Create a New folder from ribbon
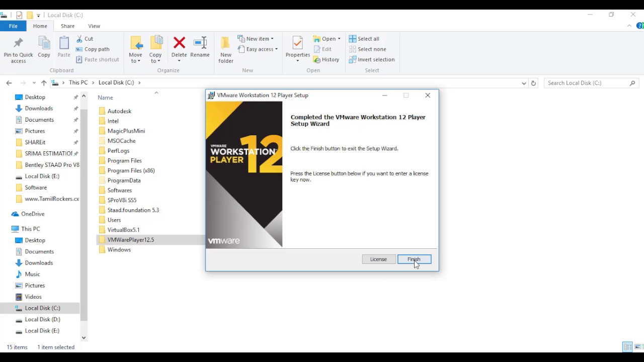Viewport: 644px width, 362px height. pos(226,50)
